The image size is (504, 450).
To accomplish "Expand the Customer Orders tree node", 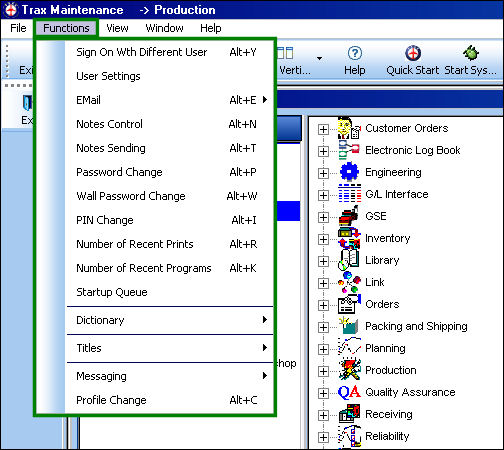I will point(323,129).
